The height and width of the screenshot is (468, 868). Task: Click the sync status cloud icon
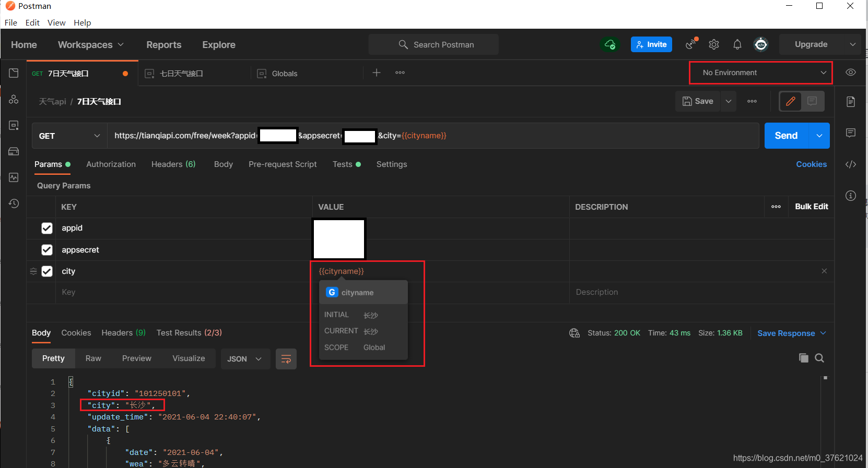coord(610,44)
